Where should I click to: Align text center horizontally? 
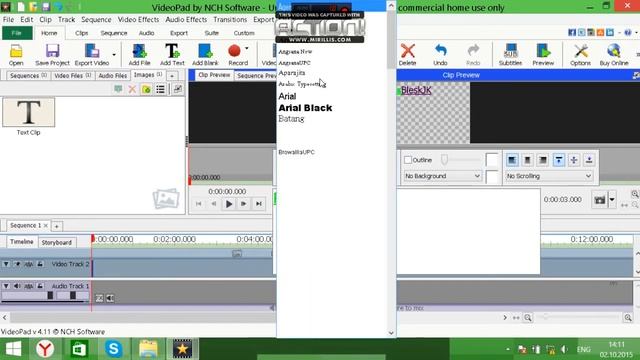pos(527,160)
